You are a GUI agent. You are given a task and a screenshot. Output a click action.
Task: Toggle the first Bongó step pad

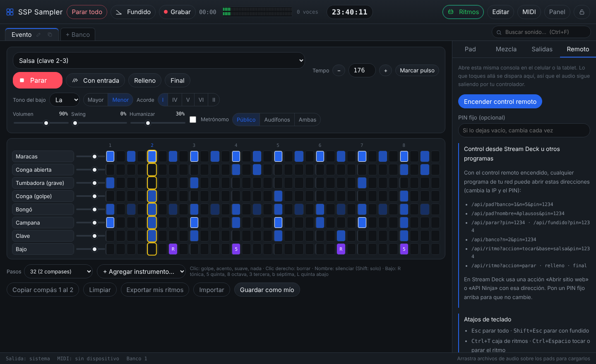click(x=110, y=209)
